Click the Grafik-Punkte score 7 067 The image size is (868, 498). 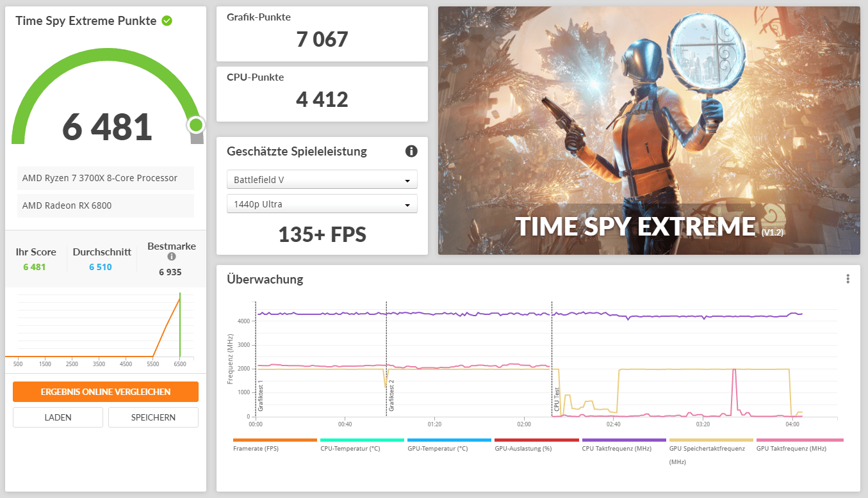pyautogui.click(x=322, y=40)
